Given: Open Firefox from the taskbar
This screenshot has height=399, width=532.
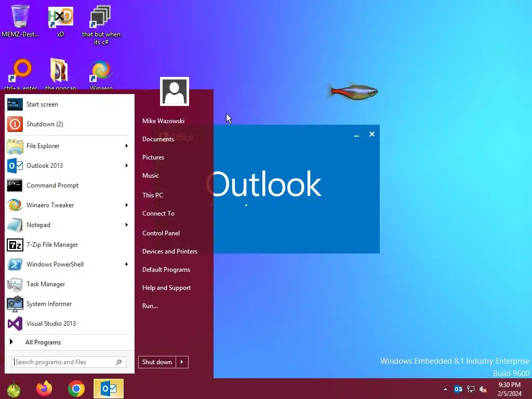Looking at the screenshot, I should point(44,389).
